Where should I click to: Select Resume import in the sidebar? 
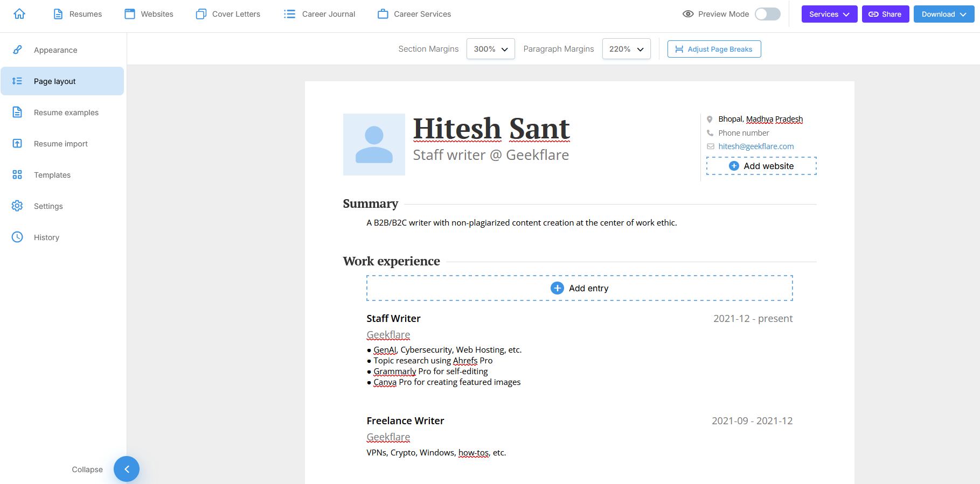point(62,144)
